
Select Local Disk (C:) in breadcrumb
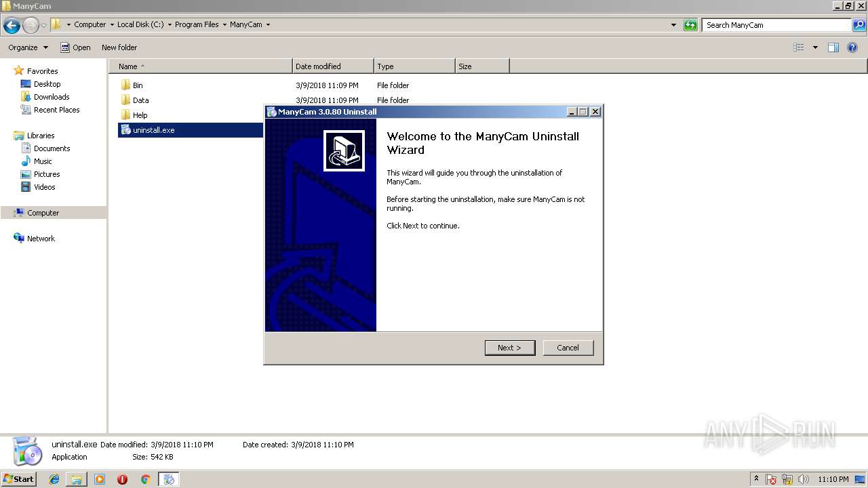(140, 24)
